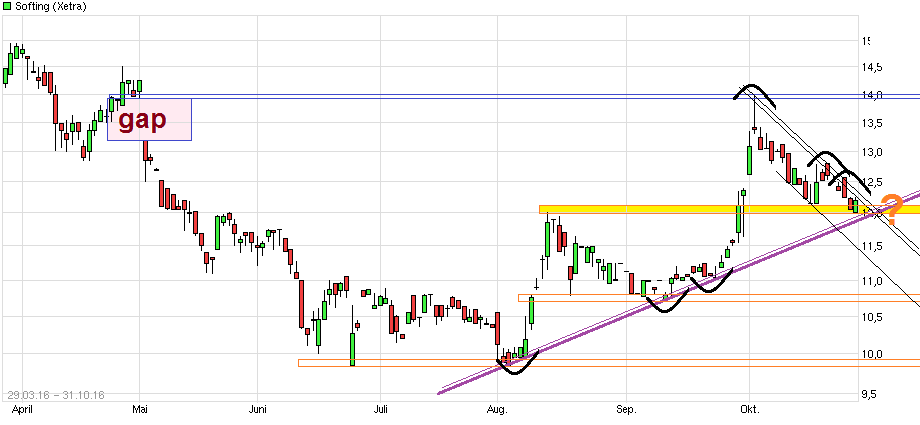Click the 11,5 price axis label

tap(872, 247)
